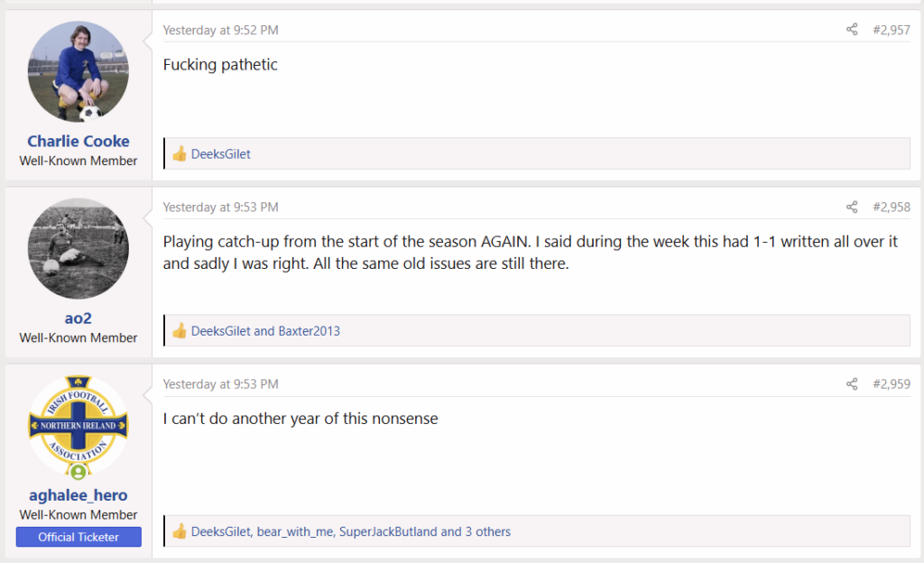Open ao2 username profile link
Viewport: 924px width, 563px height.
pyautogui.click(x=78, y=318)
